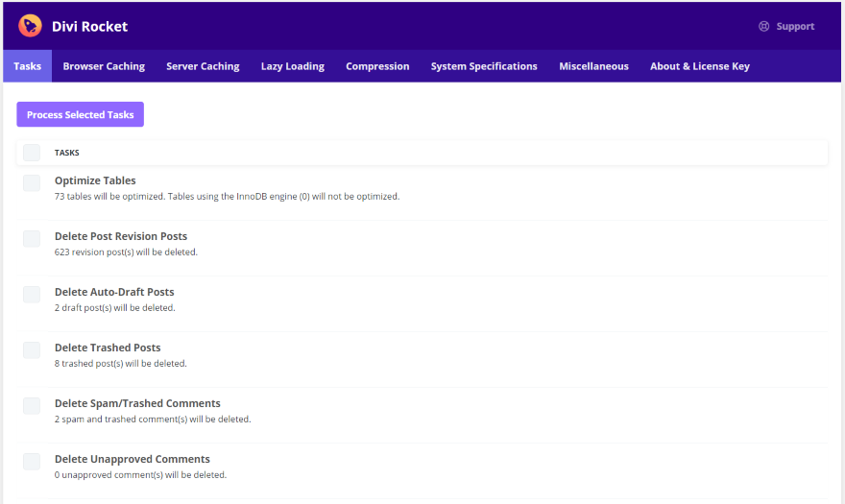Select the Lazy Loading tab
The image size is (845, 504).
tap(293, 66)
